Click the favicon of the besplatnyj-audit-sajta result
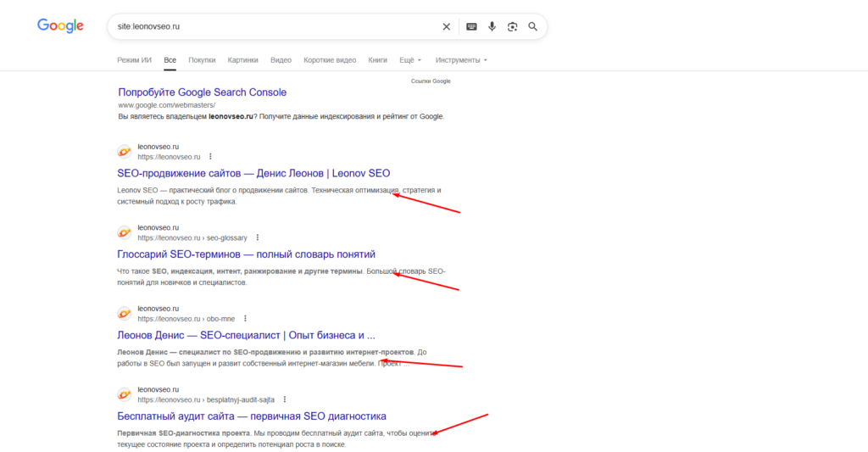868x452 pixels. 125,393
